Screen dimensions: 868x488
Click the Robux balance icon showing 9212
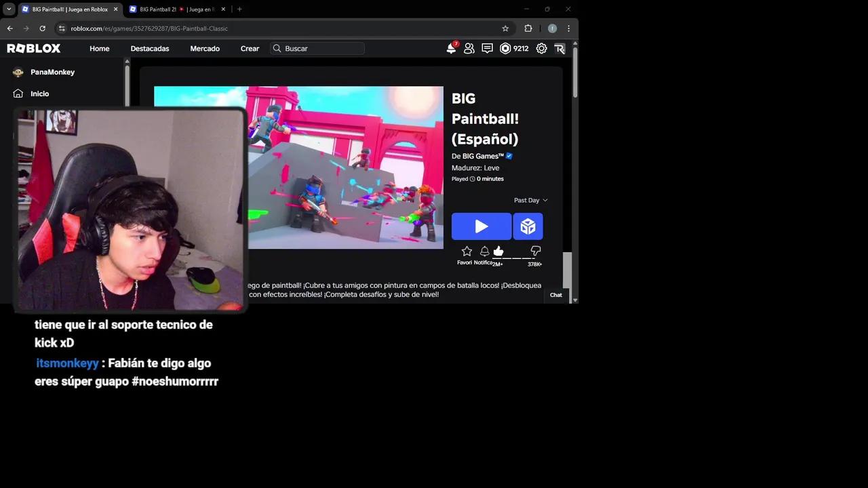coord(505,48)
